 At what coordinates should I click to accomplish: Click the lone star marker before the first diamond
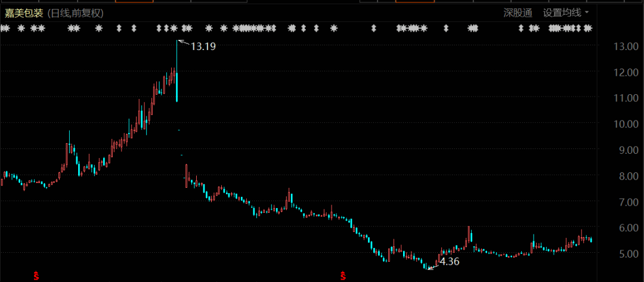pyautogui.click(x=98, y=29)
